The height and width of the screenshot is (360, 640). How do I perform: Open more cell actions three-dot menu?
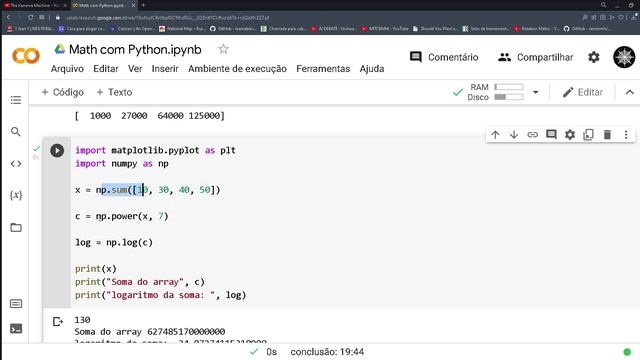[626, 135]
